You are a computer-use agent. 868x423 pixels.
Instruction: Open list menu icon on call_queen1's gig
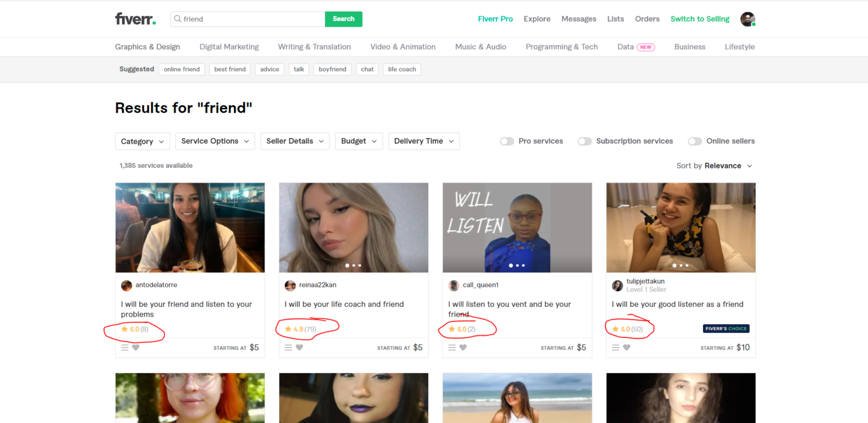click(x=452, y=347)
